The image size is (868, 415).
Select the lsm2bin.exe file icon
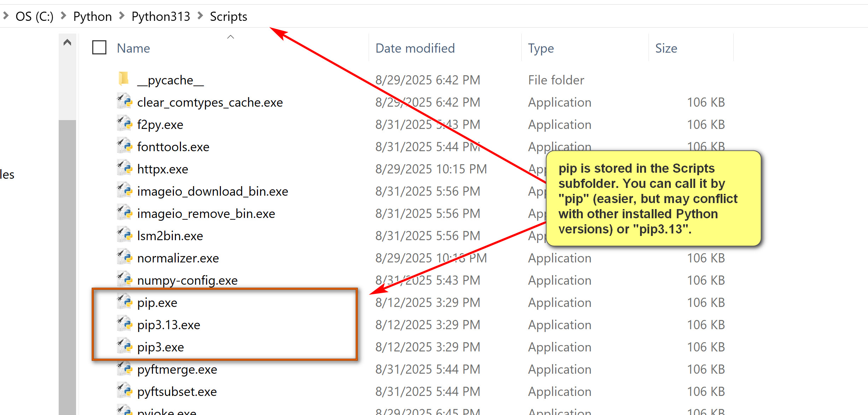[124, 235]
